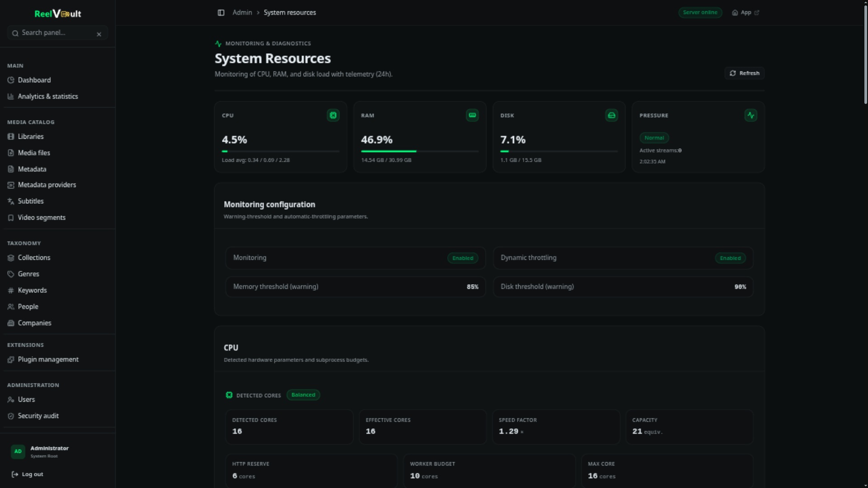
Task: Click the page vertical scrollbar
Action: click(865, 54)
